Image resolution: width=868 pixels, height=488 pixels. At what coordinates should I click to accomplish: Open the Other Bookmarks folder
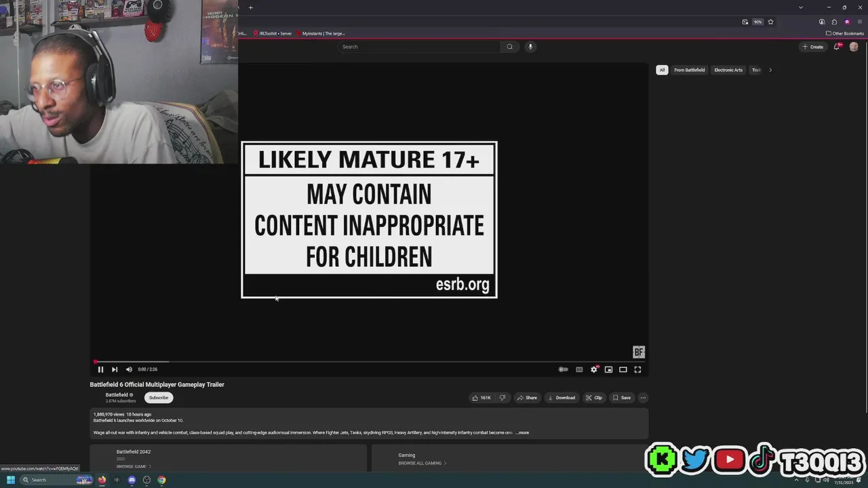(845, 33)
